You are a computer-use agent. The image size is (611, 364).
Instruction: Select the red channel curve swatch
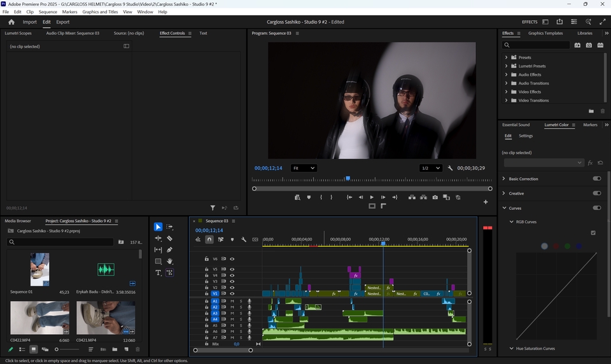point(556,246)
